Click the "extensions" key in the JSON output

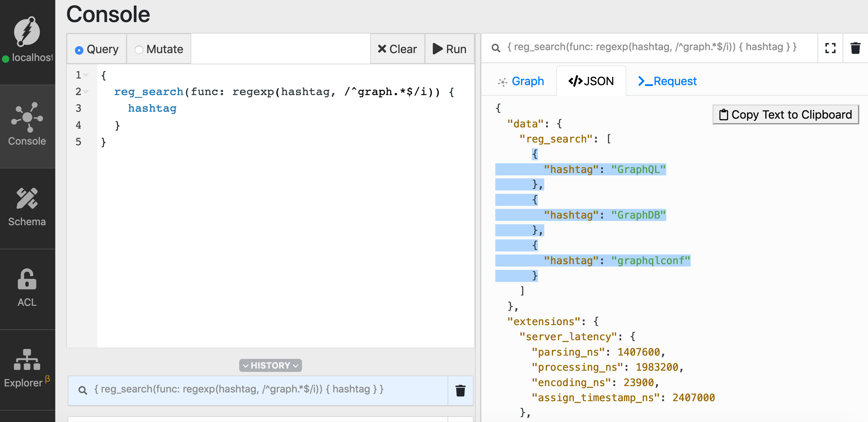(544, 321)
